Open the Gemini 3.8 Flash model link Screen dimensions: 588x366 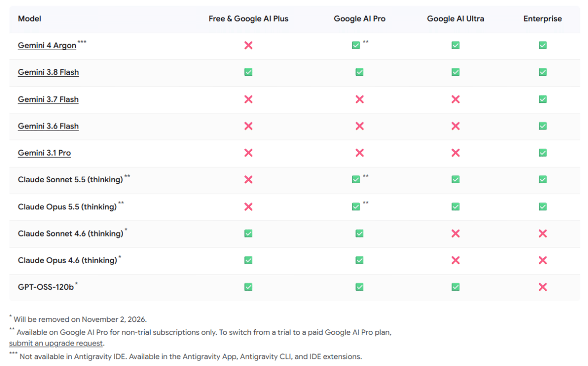click(x=48, y=72)
